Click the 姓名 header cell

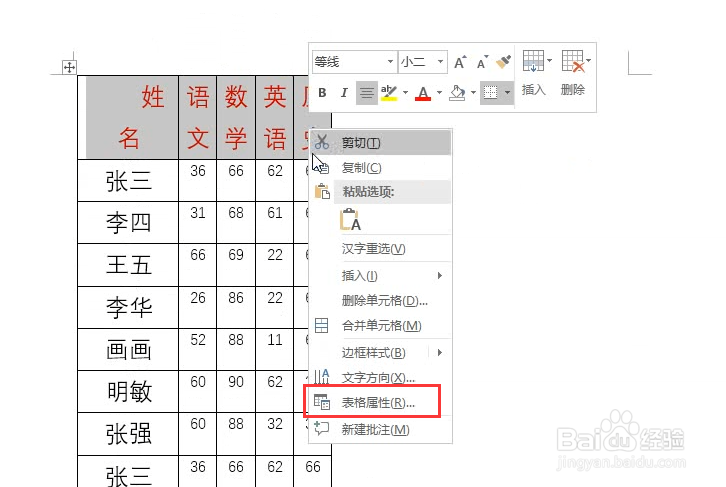click(x=128, y=118)
